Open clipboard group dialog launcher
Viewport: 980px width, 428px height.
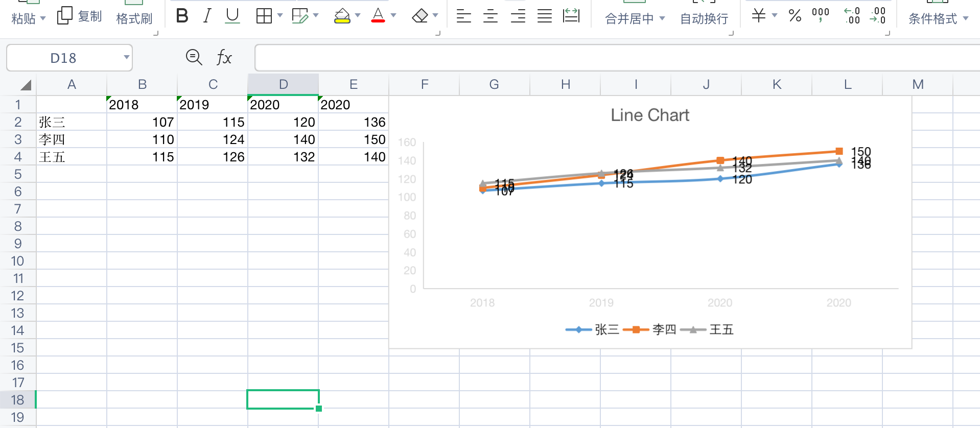click(x=156, y=33)
